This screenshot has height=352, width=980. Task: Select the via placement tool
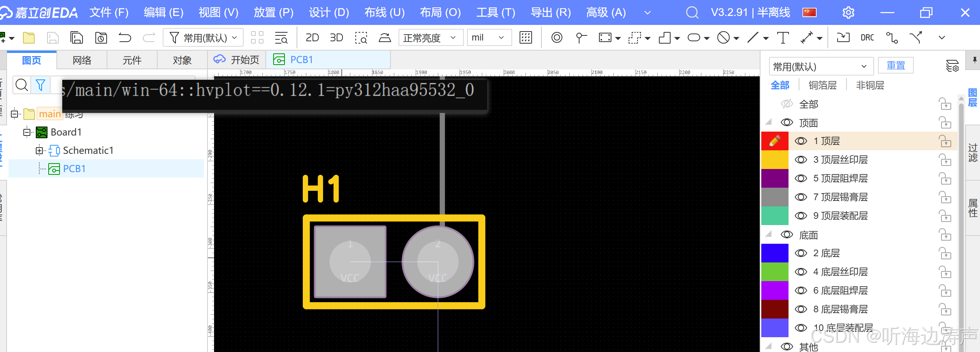581,38
